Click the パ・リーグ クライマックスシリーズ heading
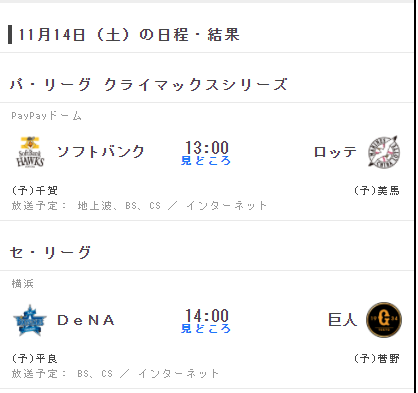 (x=149, y=84)
